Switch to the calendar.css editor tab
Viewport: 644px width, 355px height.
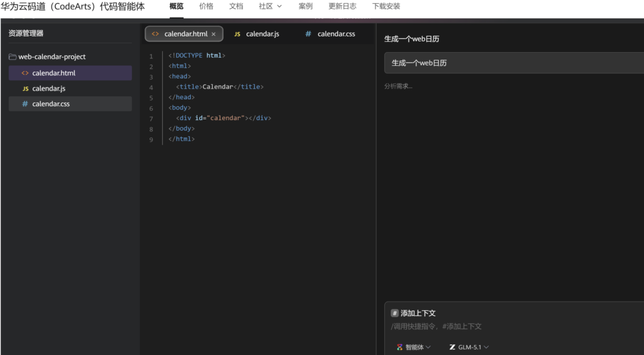[x=330, y=34]
